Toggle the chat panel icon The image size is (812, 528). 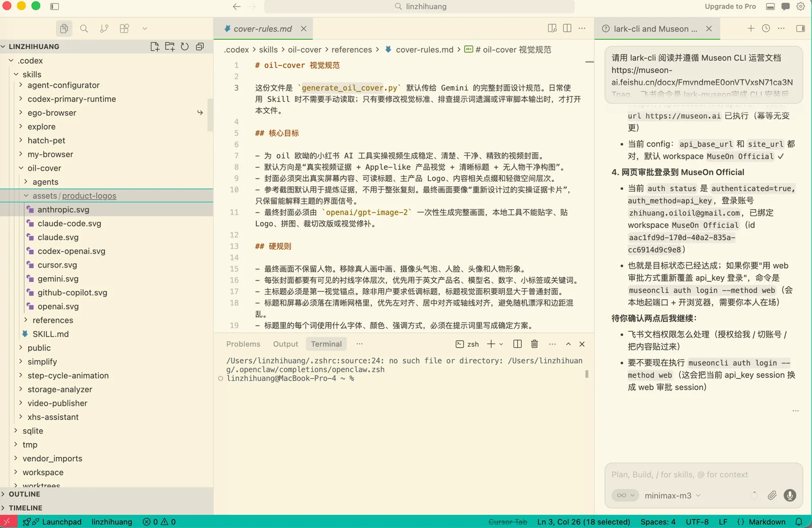click(786, 7)
